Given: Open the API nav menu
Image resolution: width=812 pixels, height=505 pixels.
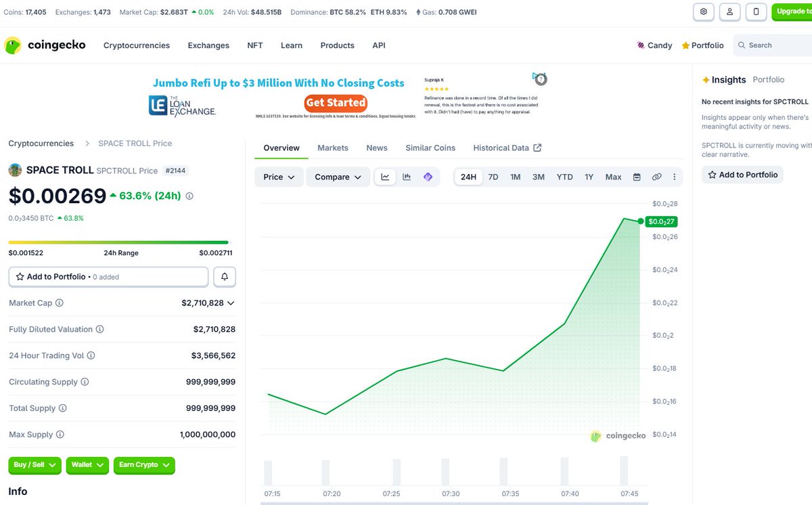Looking at the screenshot, I should click(x=379, y=45).
